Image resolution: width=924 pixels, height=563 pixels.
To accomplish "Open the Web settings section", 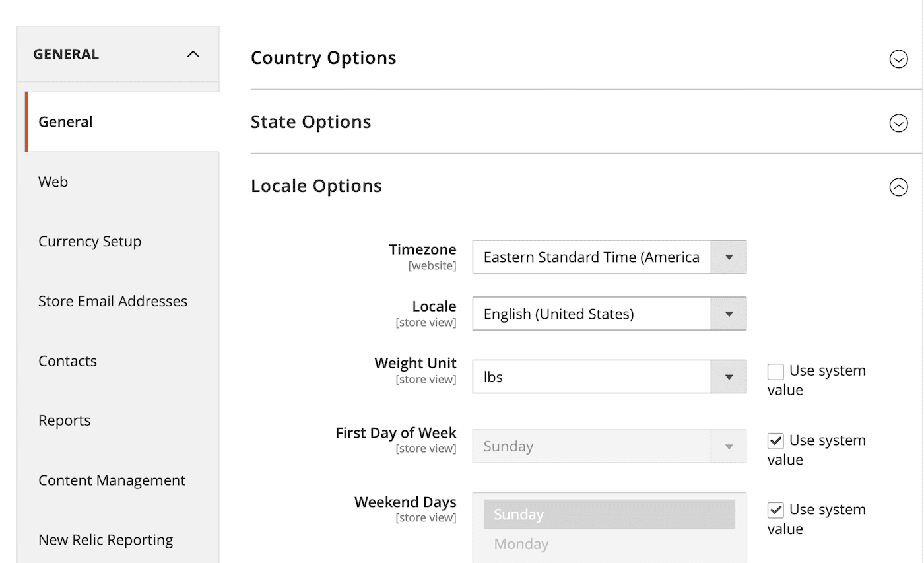I will click(53, 182).
